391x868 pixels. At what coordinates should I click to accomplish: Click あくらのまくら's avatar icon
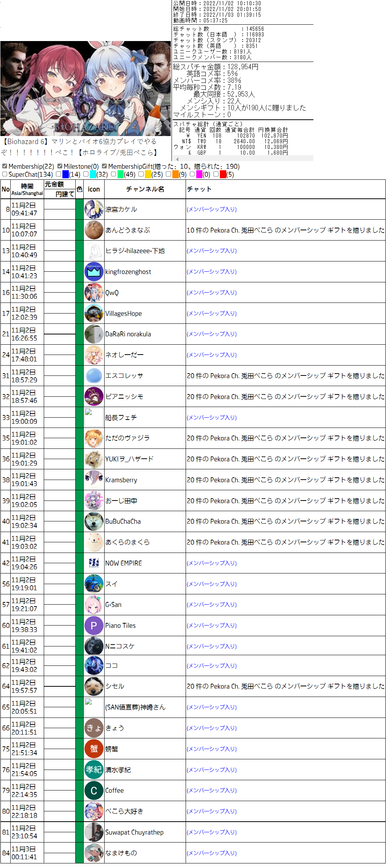(x=94, y=542)
